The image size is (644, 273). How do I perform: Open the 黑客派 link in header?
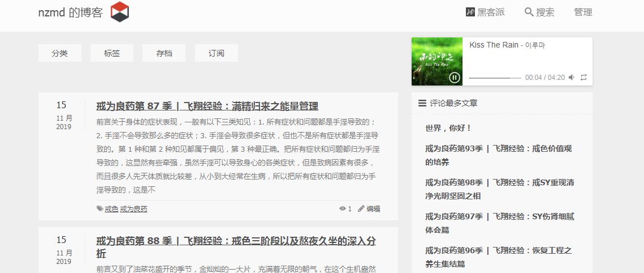(x=491, y=12)
